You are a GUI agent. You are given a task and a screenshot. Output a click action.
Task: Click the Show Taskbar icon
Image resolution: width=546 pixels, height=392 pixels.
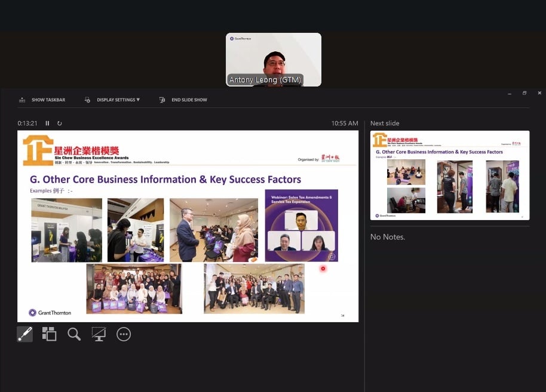pyautogui.click(x=22, y=100)
